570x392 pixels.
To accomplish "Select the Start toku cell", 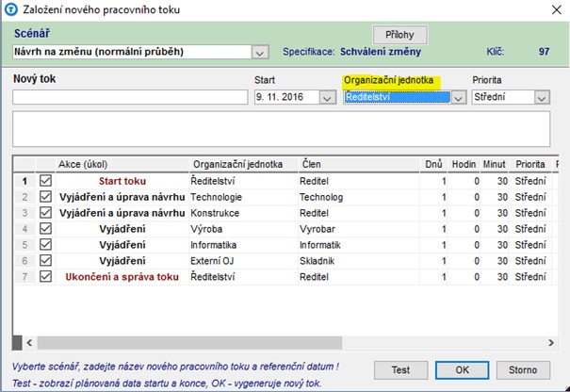I will (122, 181).
